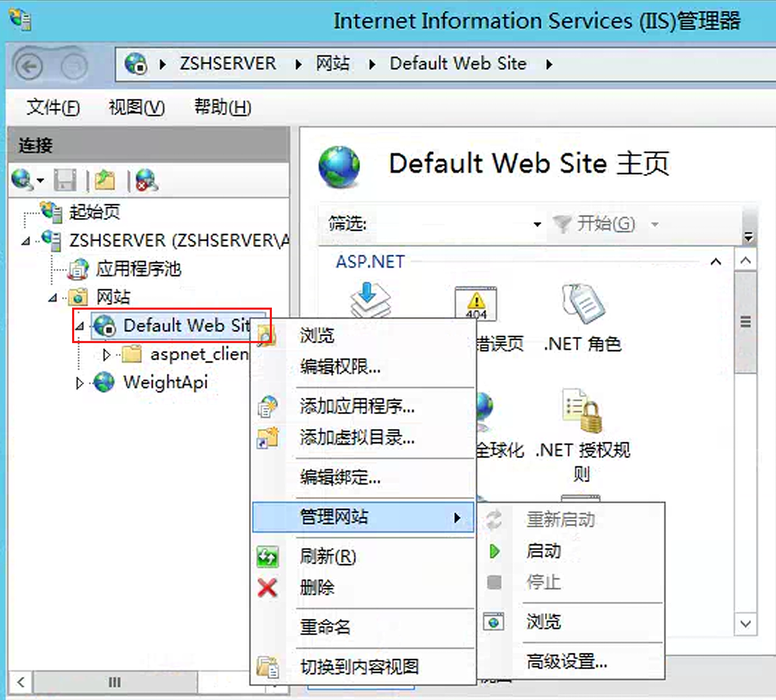
Task: Choose 删除 from the context menu
Action: pyautogui.click(x=364, y=588)
